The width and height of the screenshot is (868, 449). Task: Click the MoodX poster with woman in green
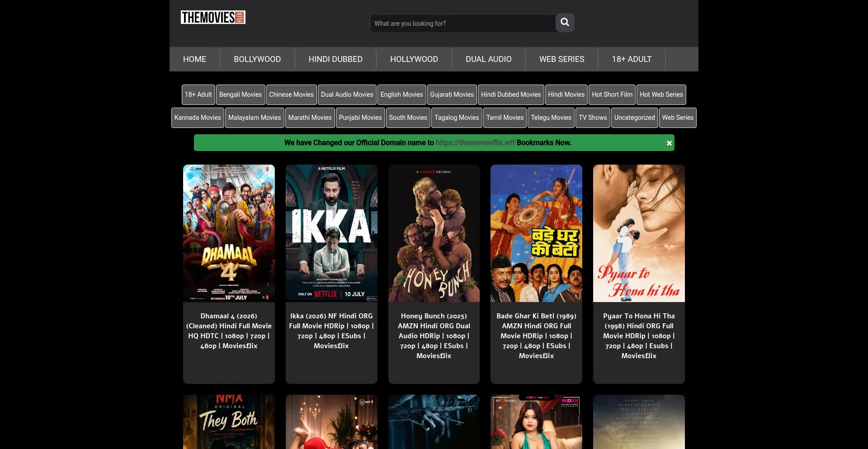(x=536, y=422)
